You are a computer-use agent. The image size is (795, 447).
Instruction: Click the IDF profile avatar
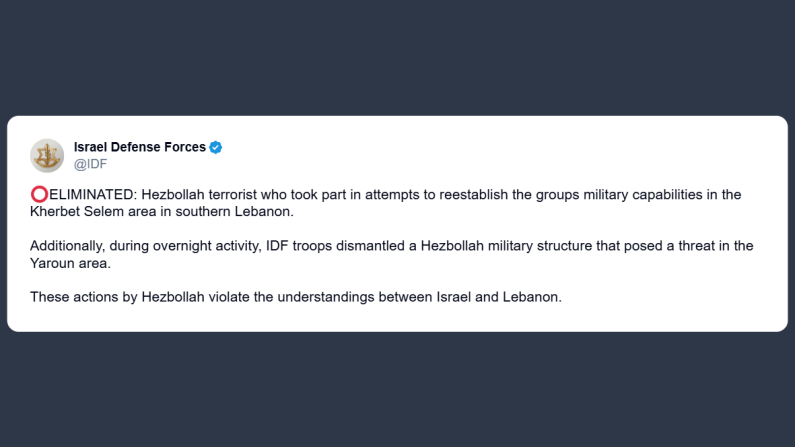[x=46, y=155]
